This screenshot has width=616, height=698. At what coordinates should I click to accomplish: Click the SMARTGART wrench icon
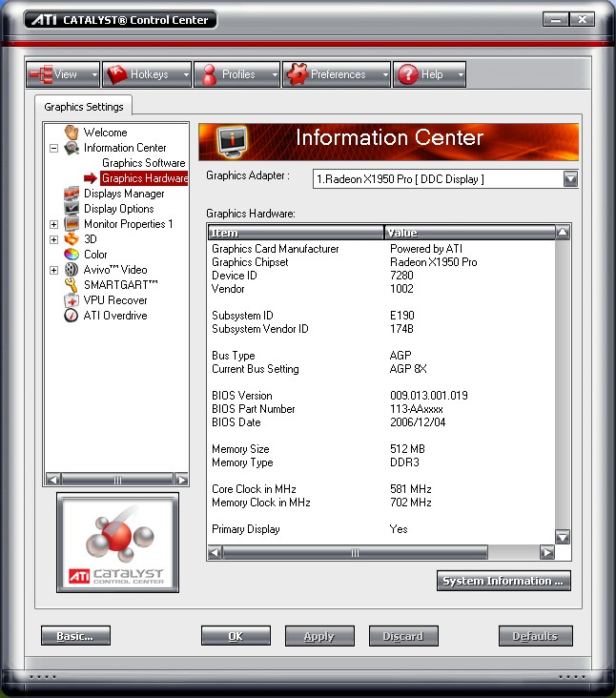(x=72, y=285)
